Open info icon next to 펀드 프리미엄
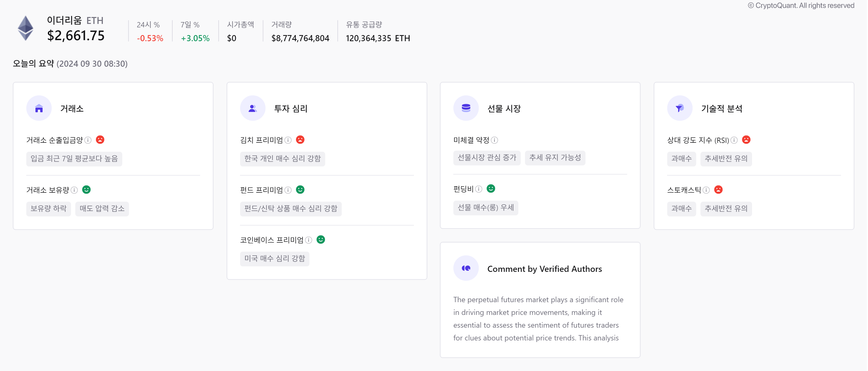 coord(288,190)
